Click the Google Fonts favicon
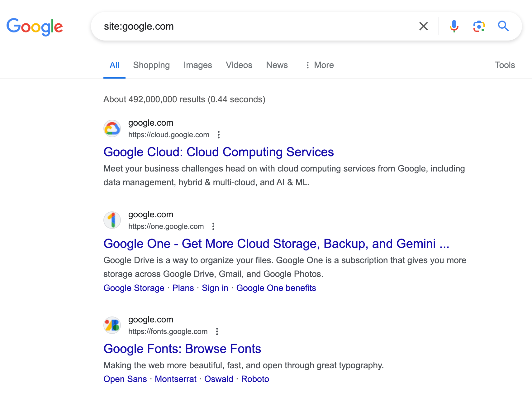Viewport: 532px width, 396px height. 112,325
